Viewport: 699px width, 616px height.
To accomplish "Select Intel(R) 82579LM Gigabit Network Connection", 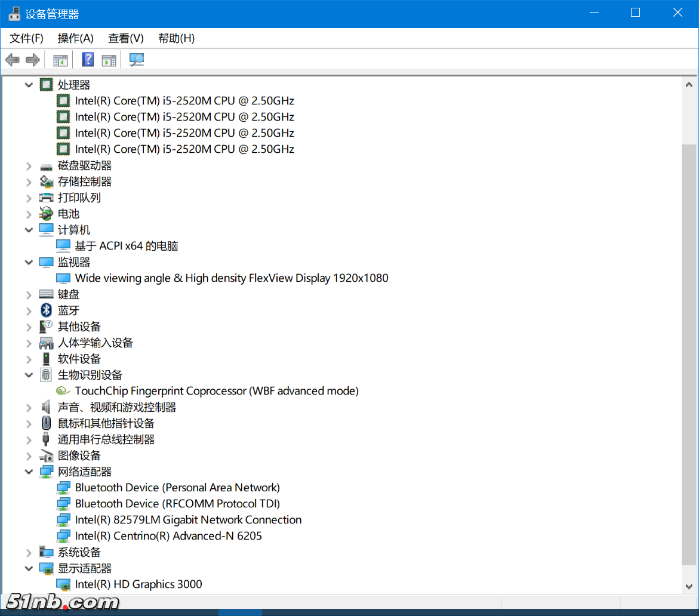I will [188, 520].
